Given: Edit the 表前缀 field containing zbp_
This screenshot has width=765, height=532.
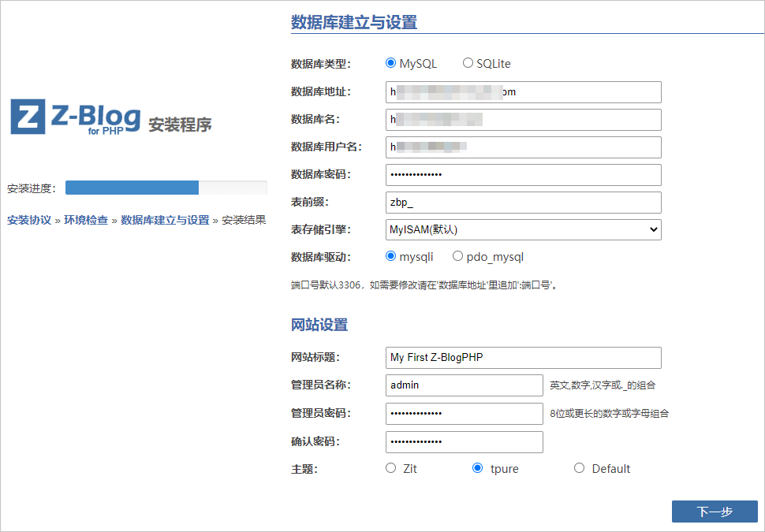Looking at the screenshot, I should (524, 203).
